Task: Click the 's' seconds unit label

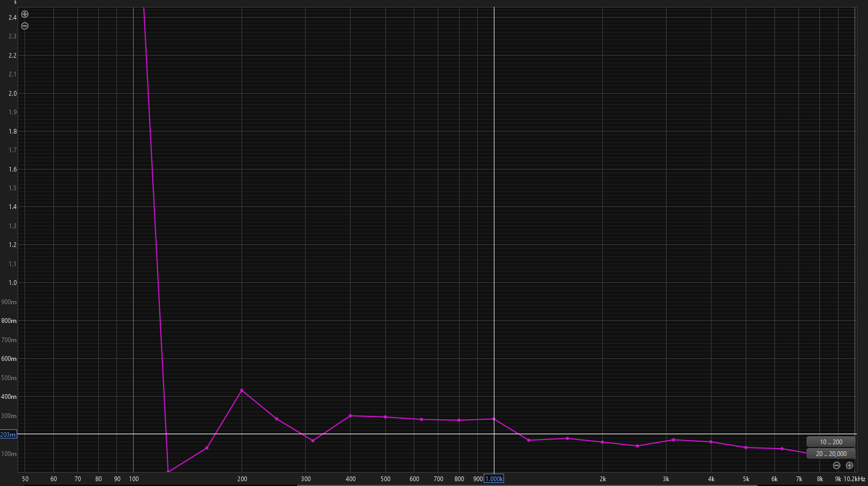Action: 15,3
